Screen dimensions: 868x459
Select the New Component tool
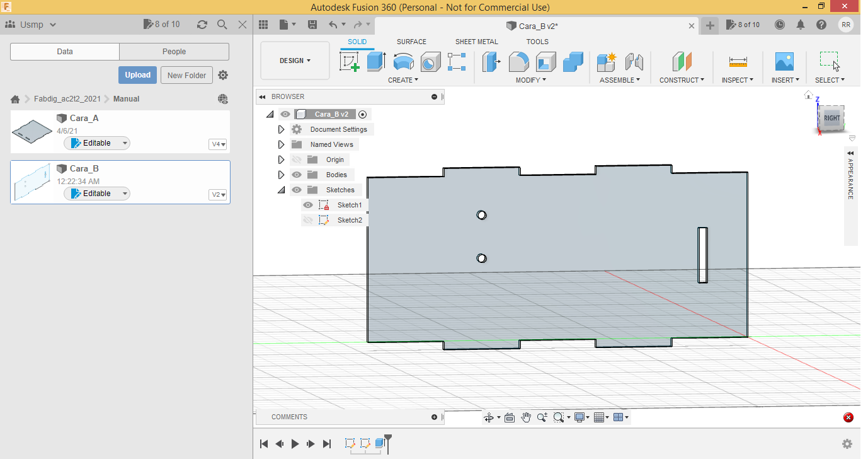[x=607, y=62]
